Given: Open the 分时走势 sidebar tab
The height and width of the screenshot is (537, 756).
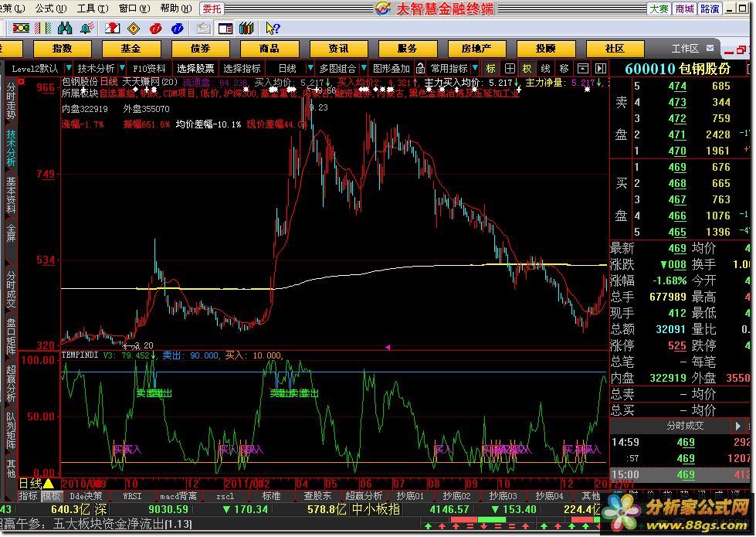Looking at the screenshot, I should click(x=11, y=101).
